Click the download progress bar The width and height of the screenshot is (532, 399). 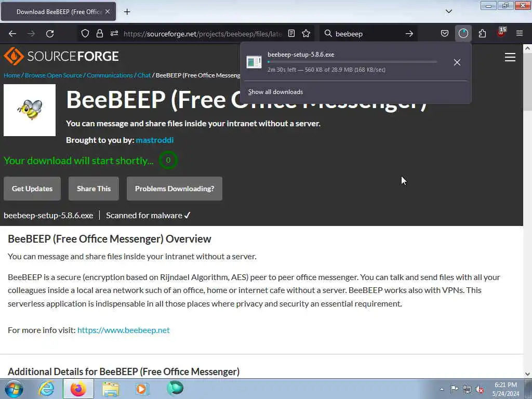pyautogui.click(x=352, y=62)
